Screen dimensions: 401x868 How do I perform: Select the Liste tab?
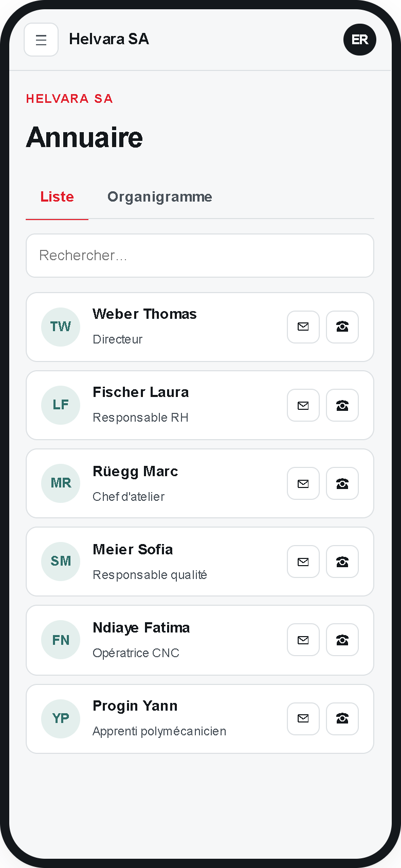point(57,197)
